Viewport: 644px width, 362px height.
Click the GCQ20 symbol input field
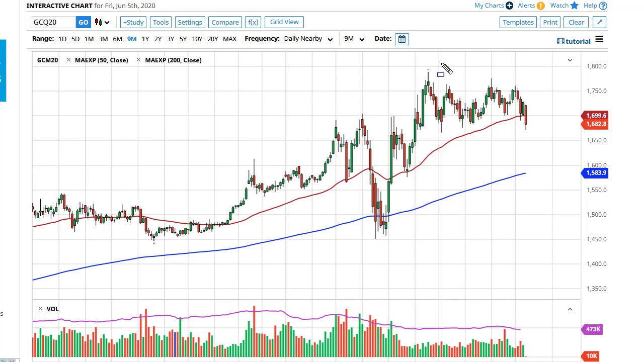pyautogui.click(x=53, y=22)
